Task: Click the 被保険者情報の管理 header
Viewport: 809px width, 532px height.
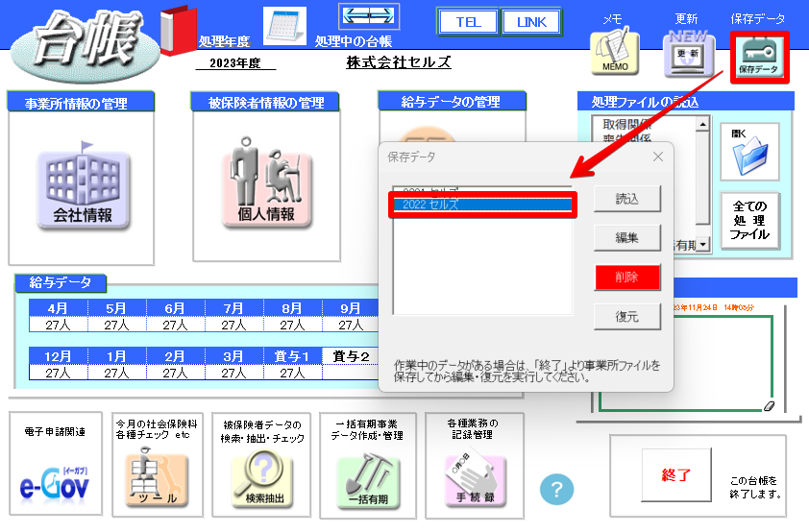Action: (x=266, y=103)
